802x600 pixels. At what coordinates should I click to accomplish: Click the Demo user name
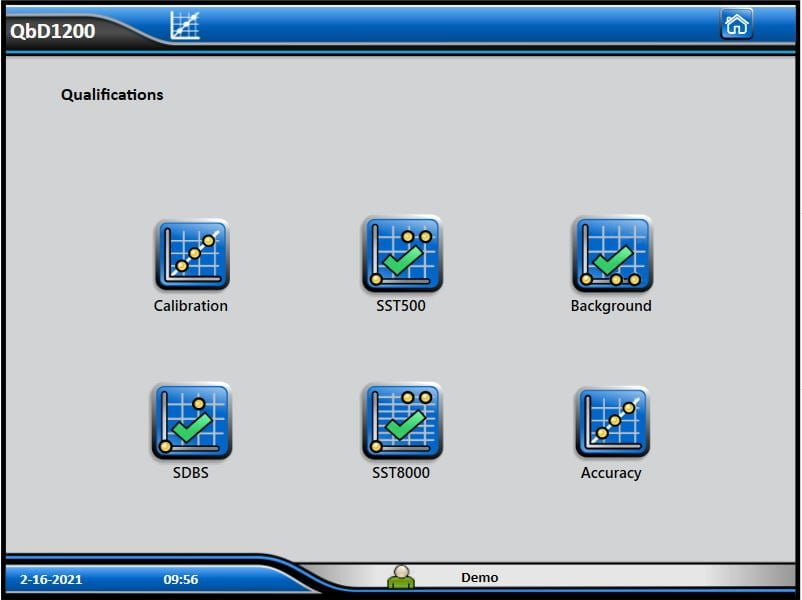479,578
